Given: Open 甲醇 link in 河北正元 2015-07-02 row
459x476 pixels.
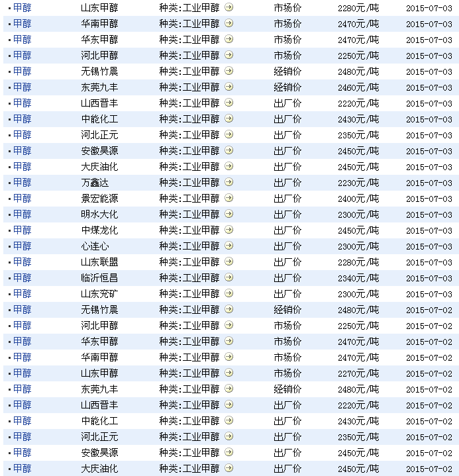Looking at the screenshot, I should point(22,436).
